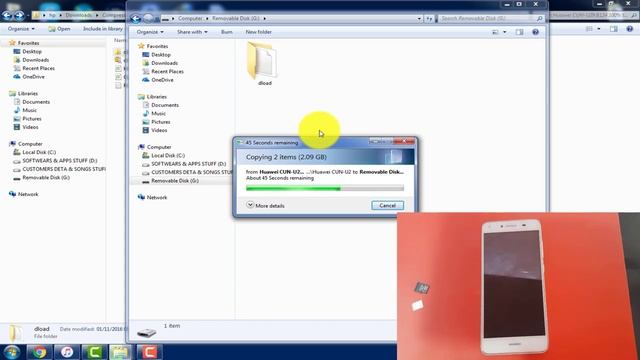The image size is (640, 360).
Task: Click Refresh button beside address bar
Action: [429, 18]
